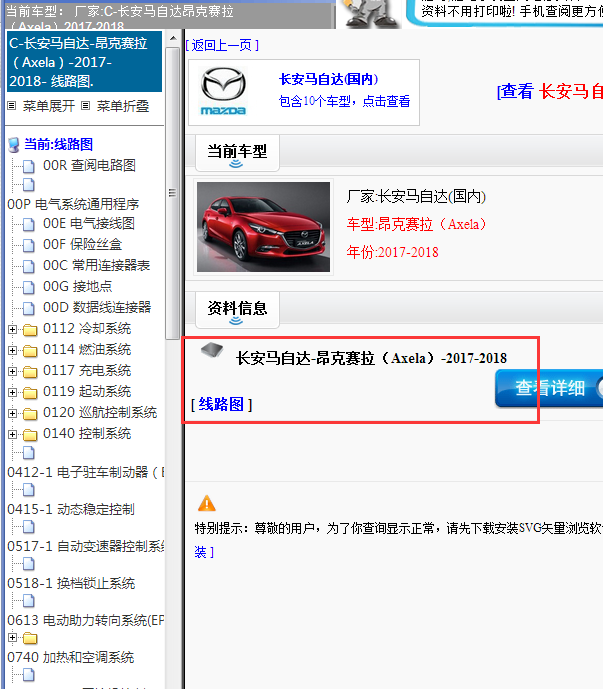Screen dimensions: 603x689
Task: Click the 年份:2017-2018 red text
Action: (392, 252)
